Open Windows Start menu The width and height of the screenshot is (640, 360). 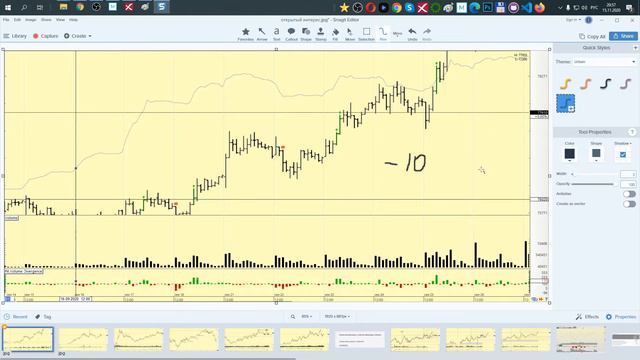[x=8, y=7]
